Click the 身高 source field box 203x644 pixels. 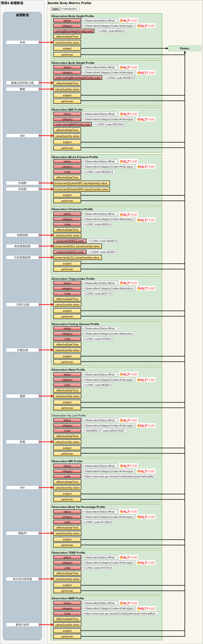(x=22, y=42)
